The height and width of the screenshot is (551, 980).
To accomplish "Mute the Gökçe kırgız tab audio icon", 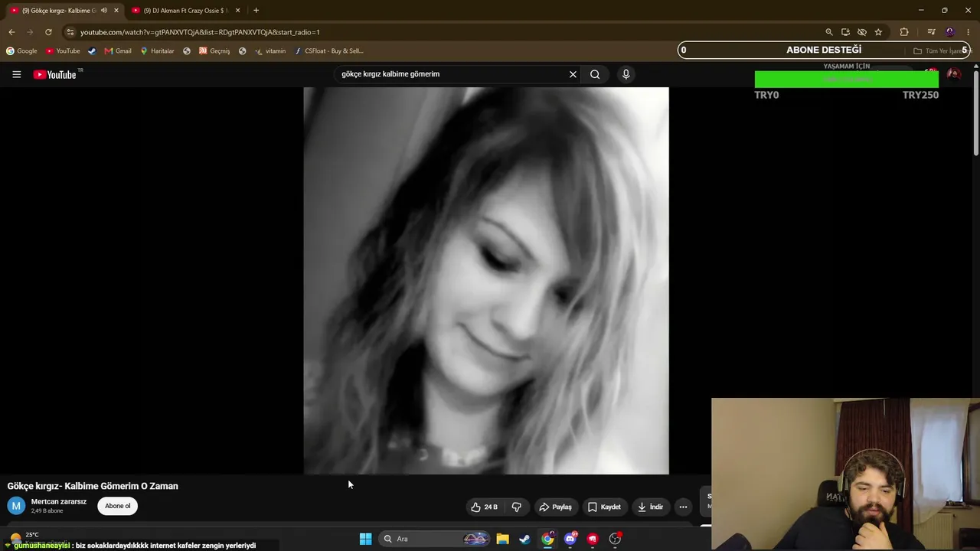I will (104, 11).
